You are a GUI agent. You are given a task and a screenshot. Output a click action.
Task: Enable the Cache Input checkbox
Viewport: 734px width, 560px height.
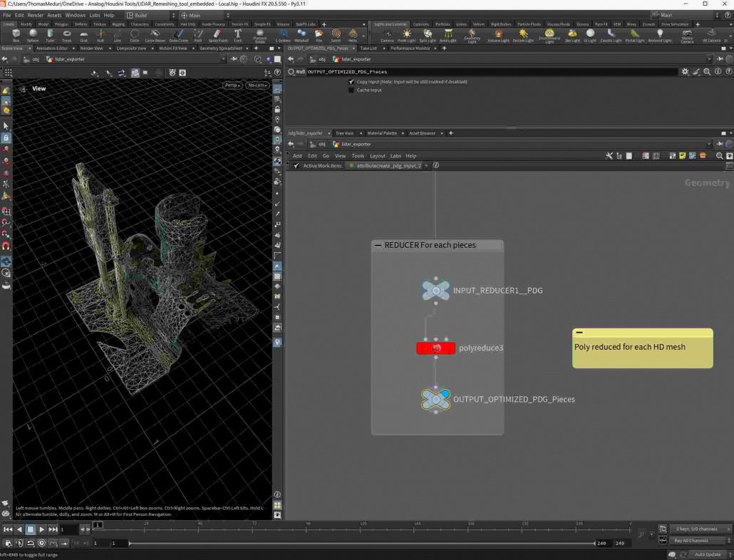coord(351,90)
